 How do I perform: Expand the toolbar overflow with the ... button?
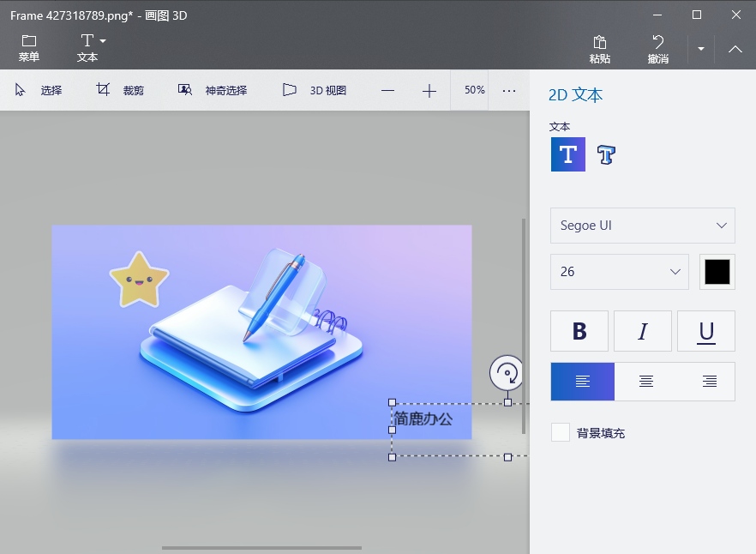point(509,89)
